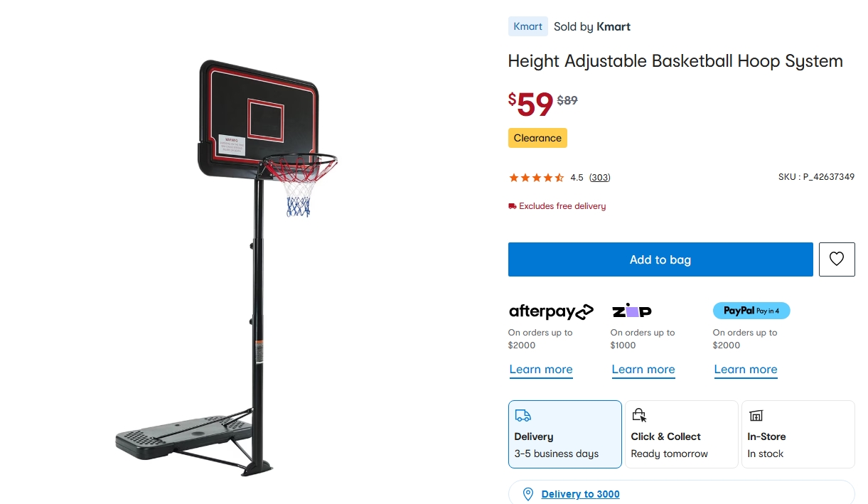Click the Afterpay logo
The width and height of the screenshot is (868, 504).
(x=551, y=311)
